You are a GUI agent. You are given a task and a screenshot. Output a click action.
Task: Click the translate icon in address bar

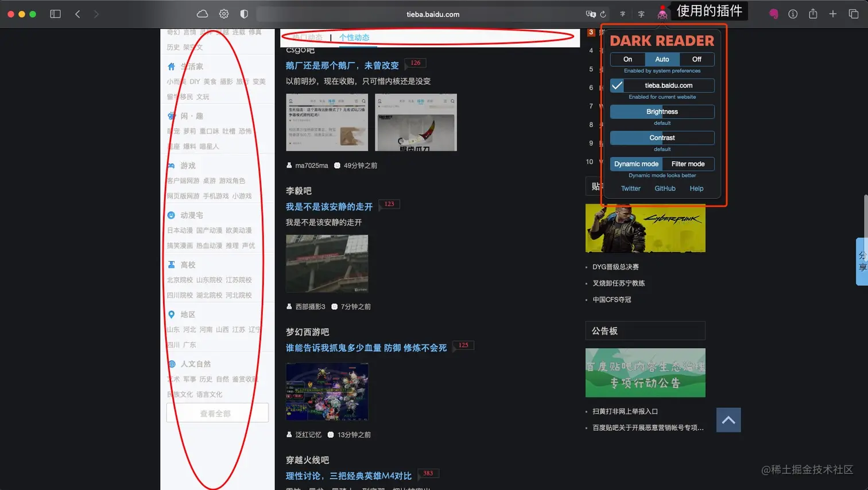point(590,14)
